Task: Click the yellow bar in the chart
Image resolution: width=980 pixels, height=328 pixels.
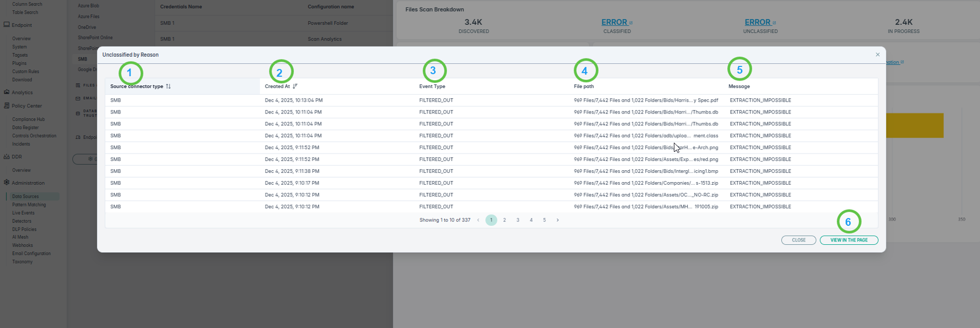Action: tap(915, 125)
